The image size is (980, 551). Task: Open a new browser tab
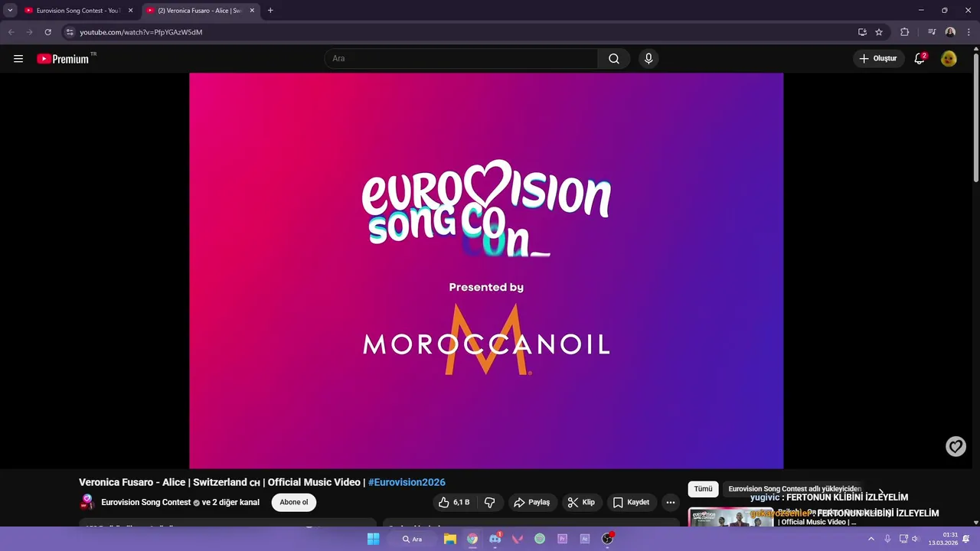tap(270, 11)
